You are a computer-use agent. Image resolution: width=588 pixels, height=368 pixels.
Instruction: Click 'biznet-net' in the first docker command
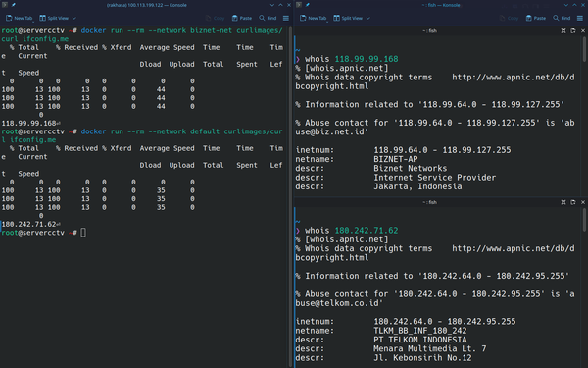(x=211, y=30)
